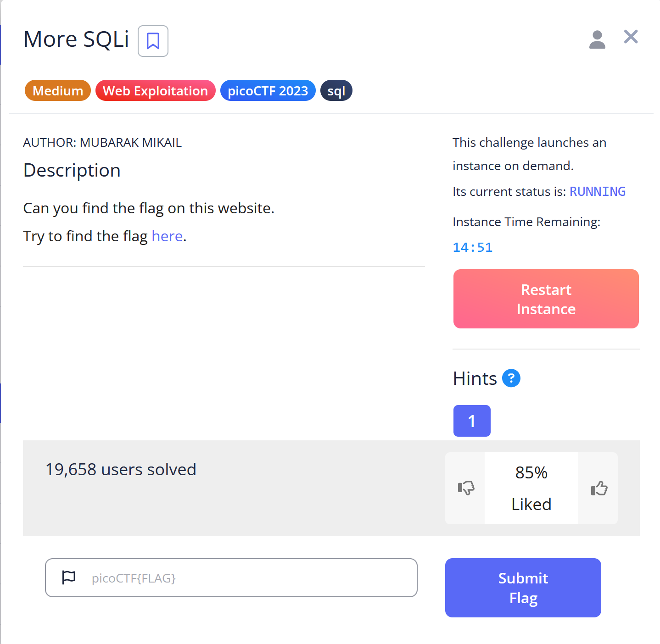Screen dimensions: 660x644
Task: Click the instance time remaining countdown
Action: coord(472,248)
